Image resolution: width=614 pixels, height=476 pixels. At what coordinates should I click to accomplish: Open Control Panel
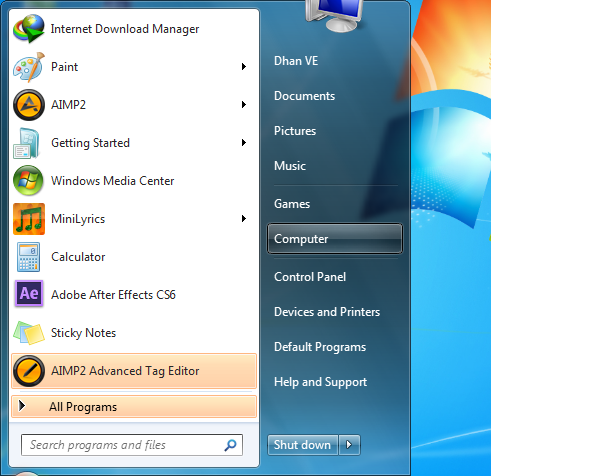pyautogui.click(x=310, y=277)
